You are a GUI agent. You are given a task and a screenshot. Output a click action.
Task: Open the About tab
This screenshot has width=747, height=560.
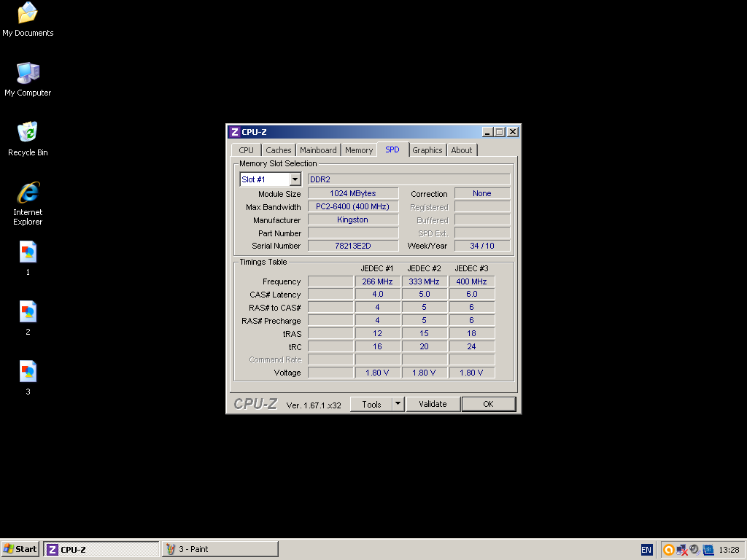click(x=462, y=150)
